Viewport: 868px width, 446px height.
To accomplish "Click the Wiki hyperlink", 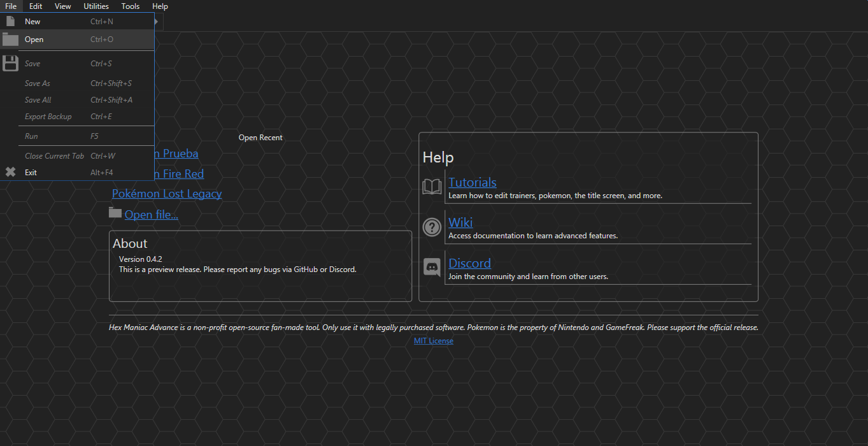I will (x=460, y=222).
